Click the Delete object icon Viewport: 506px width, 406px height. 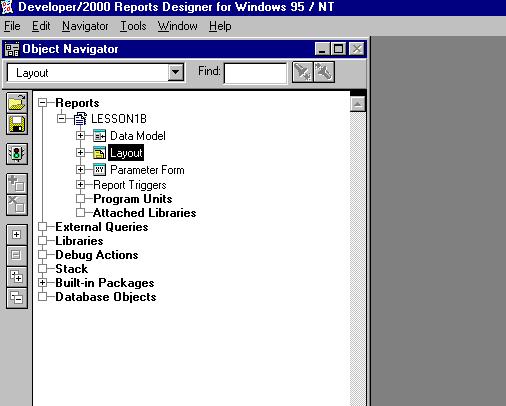[x=17, y=205]
